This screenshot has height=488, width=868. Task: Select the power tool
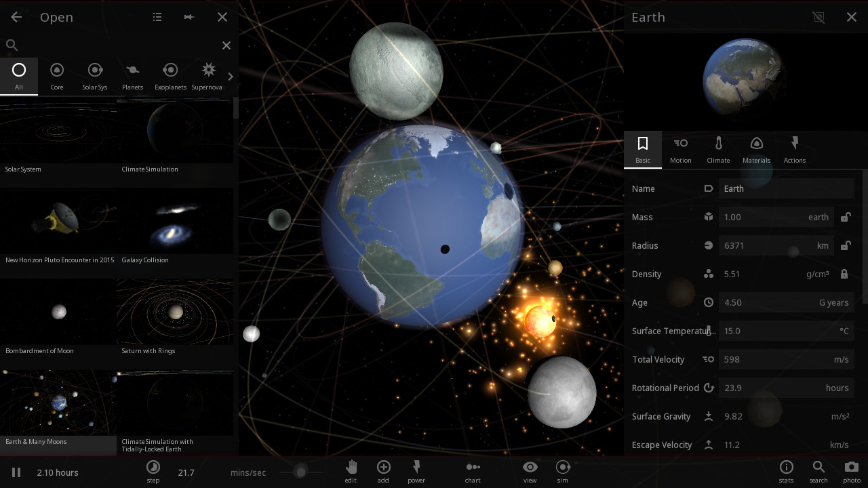416,471
